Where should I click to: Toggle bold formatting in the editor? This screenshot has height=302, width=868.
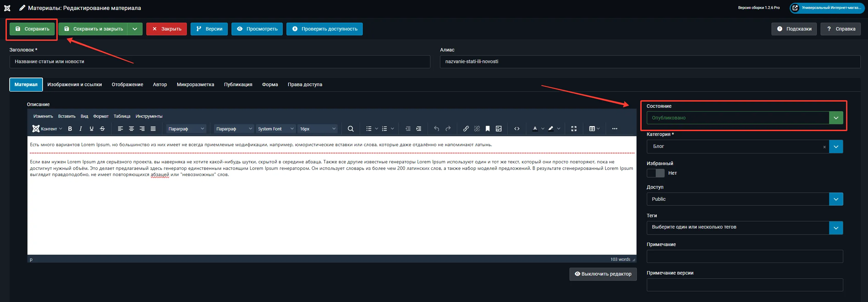[x=70, y=129]
